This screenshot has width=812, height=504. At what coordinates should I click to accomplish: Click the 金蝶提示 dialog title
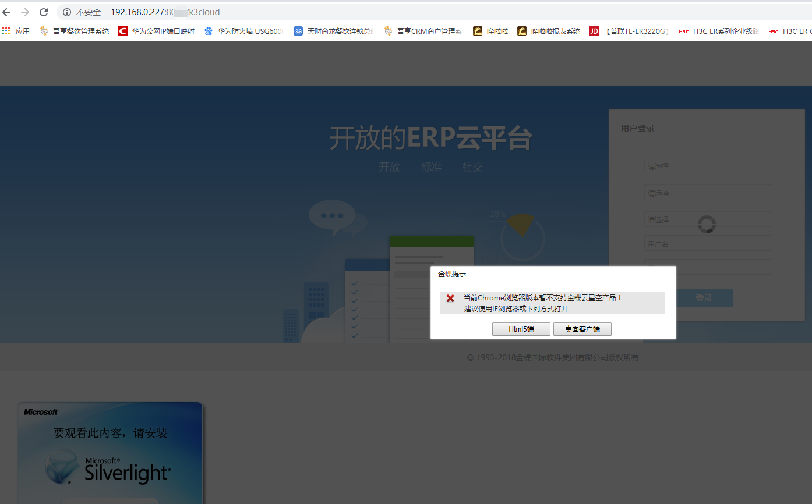point(452,274)
